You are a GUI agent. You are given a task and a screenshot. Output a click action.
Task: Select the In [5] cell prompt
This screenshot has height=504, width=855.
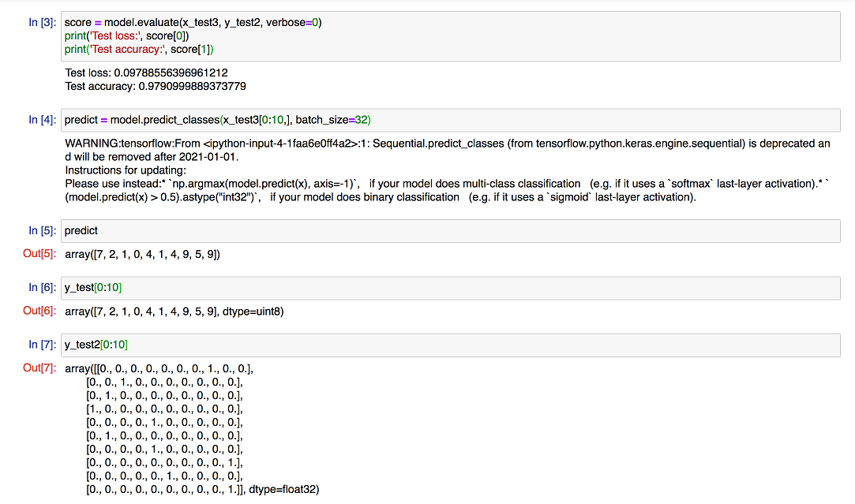click(42, 231)
